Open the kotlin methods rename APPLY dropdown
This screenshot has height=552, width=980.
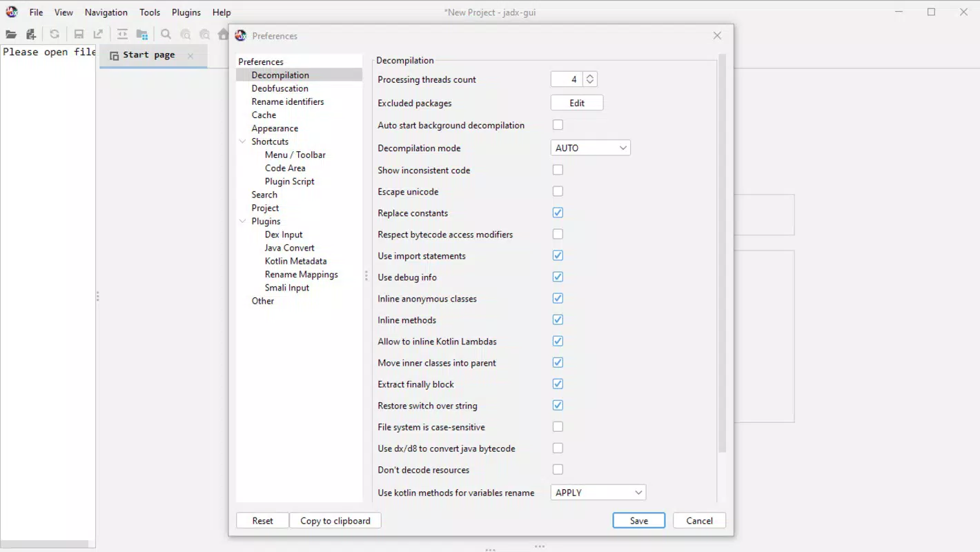point(598,493)
